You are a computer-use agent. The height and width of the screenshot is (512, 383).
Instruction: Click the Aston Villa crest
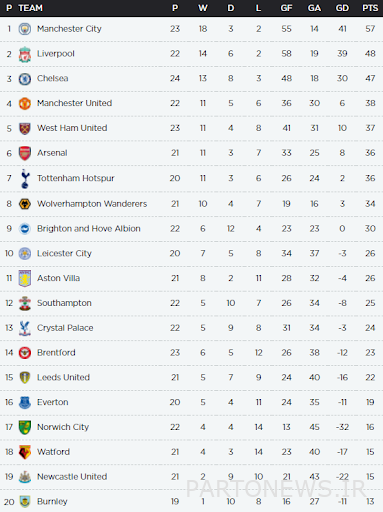(x=25, y=278)
